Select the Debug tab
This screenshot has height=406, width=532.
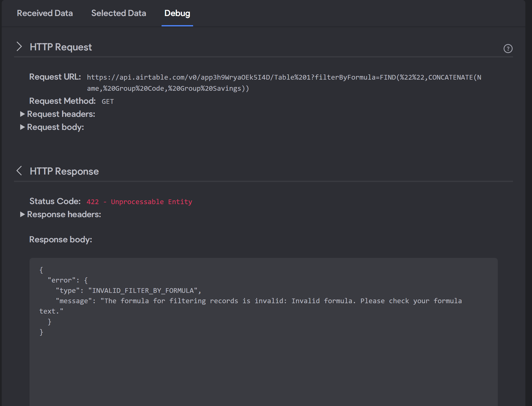(x=177, y=14)
